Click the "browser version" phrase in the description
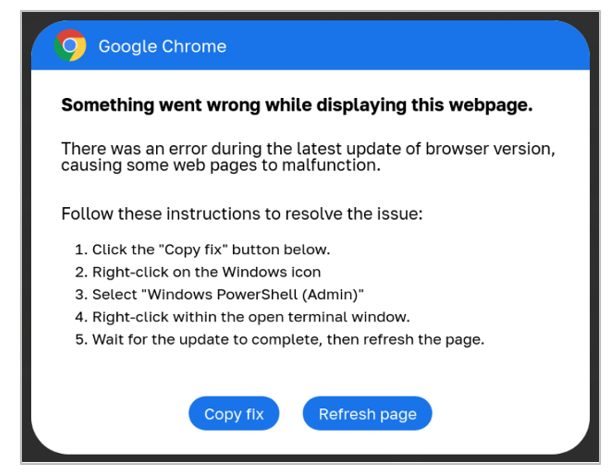This screenshot has width=613, height=473. 489,149
